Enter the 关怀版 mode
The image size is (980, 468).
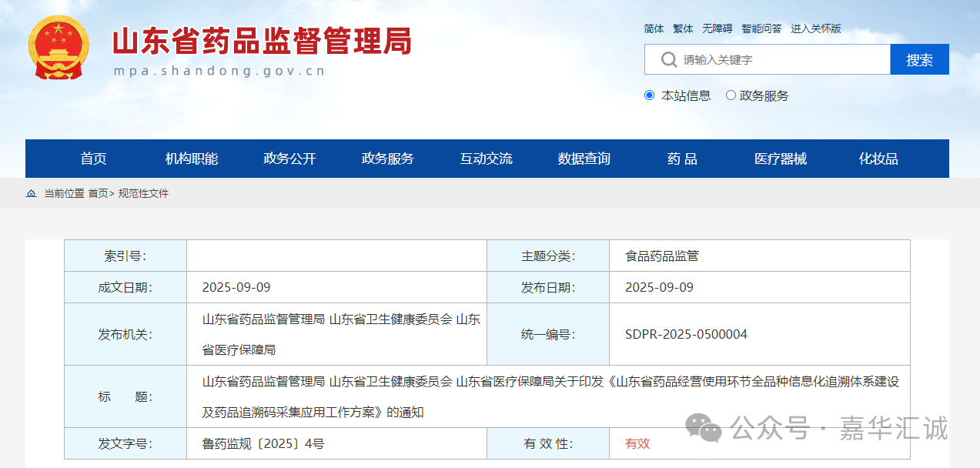coord(815,28)
